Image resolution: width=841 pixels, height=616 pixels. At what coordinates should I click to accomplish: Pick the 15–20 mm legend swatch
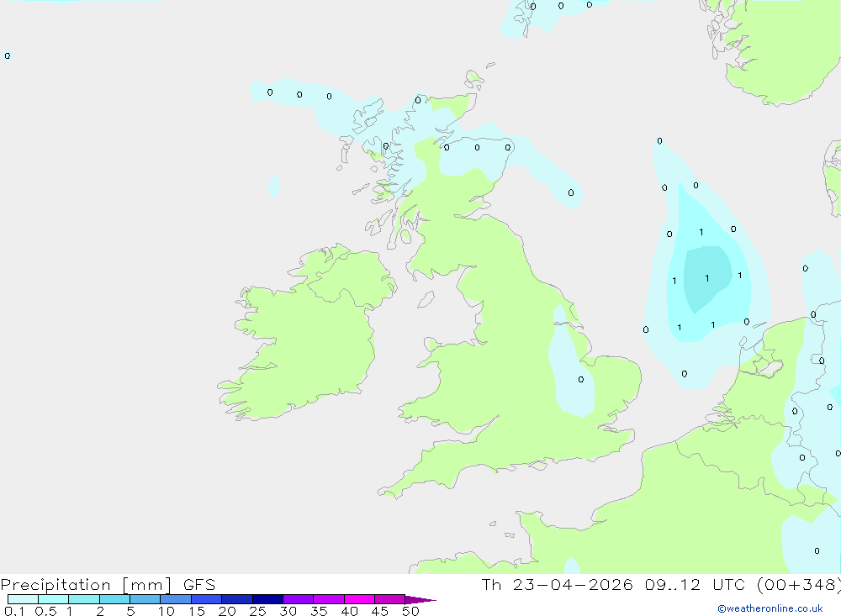pos(207,599)
